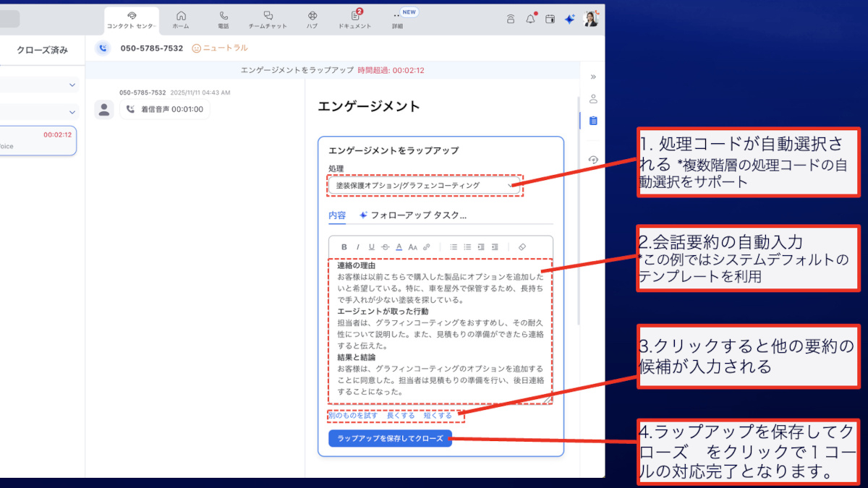Viewport: 868px width, 488px height.
Task: Toggle italic formatting
Action: [357, 247]
